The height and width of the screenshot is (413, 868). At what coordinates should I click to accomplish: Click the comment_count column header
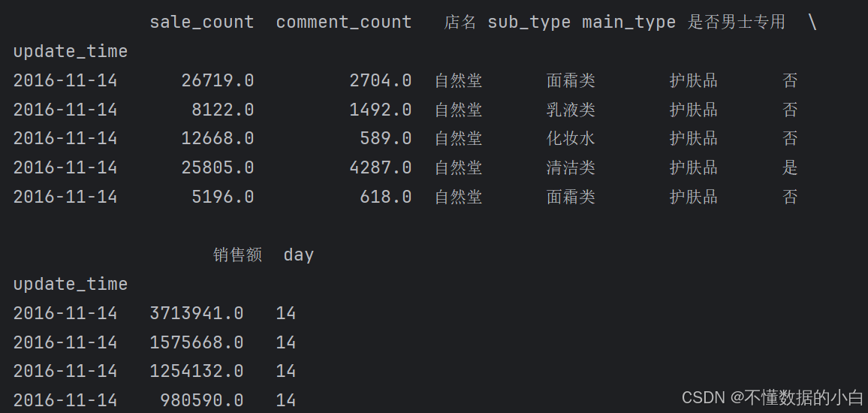pyautogui.click(x=344, y=22)
